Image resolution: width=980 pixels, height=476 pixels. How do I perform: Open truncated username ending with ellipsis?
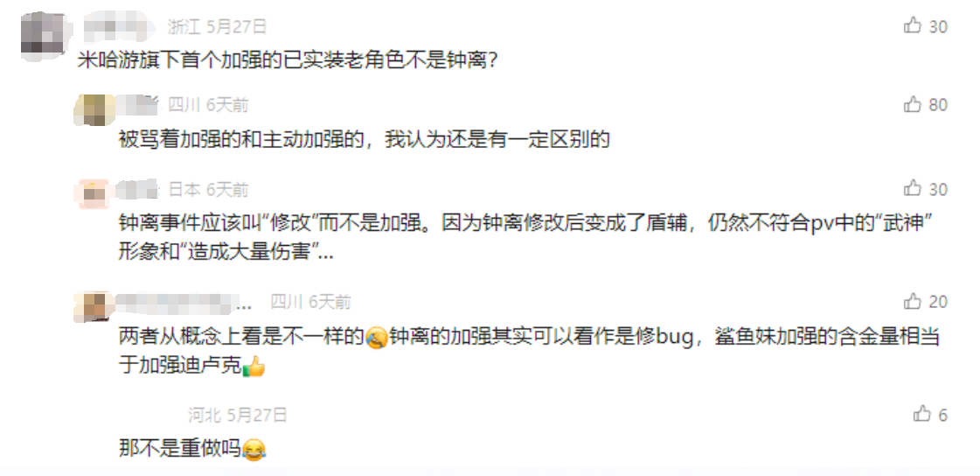tap(185, 303)
